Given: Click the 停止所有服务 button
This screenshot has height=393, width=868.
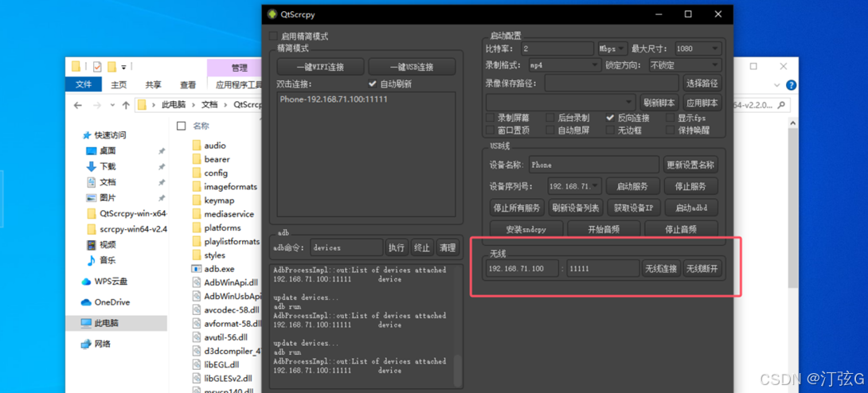Looking at the screenshot, I should (517, 208).
